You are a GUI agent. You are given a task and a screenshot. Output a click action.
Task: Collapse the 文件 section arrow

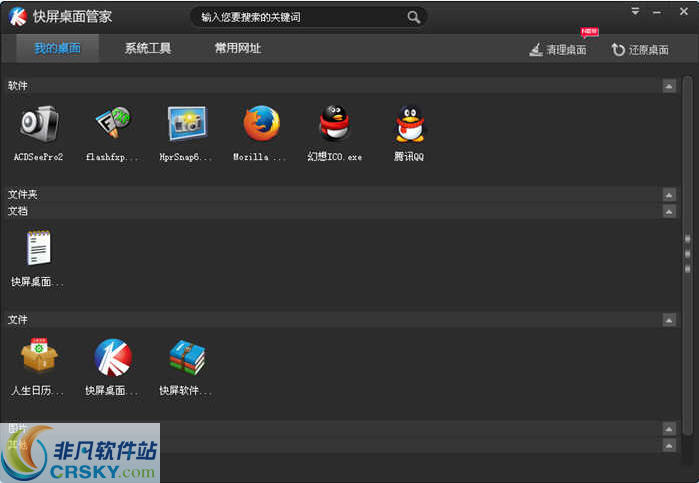(x=669, y=320)
